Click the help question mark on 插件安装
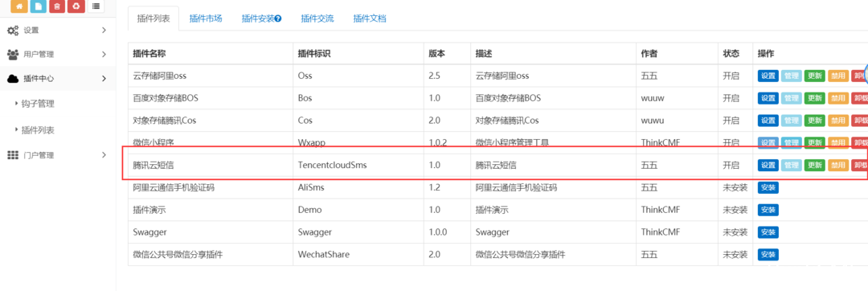The height and width of the screenshot is (291, 868). tap(278, 18)
